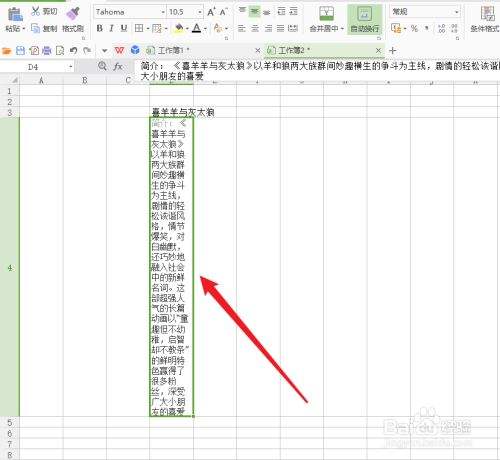Toggle middle vertical alignment

click(255, 12)
